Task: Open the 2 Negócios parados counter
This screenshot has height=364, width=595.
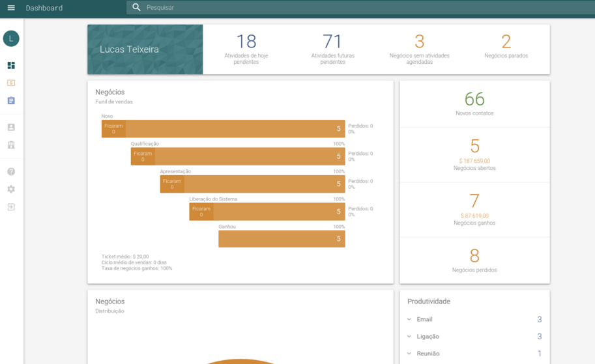Action: coord(506,46)
